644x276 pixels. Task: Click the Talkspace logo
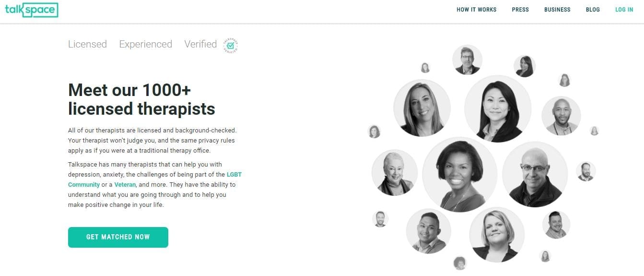[x=31, y=10]
